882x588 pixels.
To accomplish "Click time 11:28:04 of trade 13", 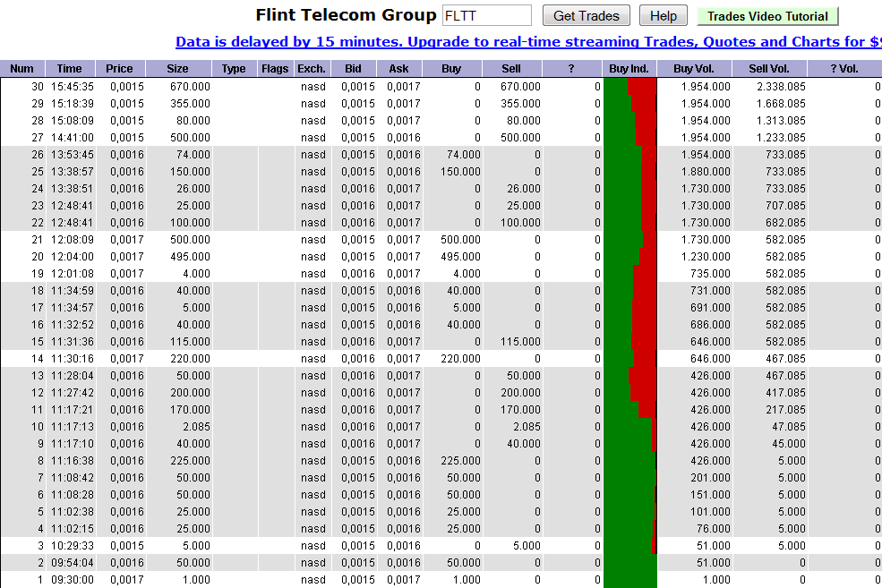I will [73, 376].
